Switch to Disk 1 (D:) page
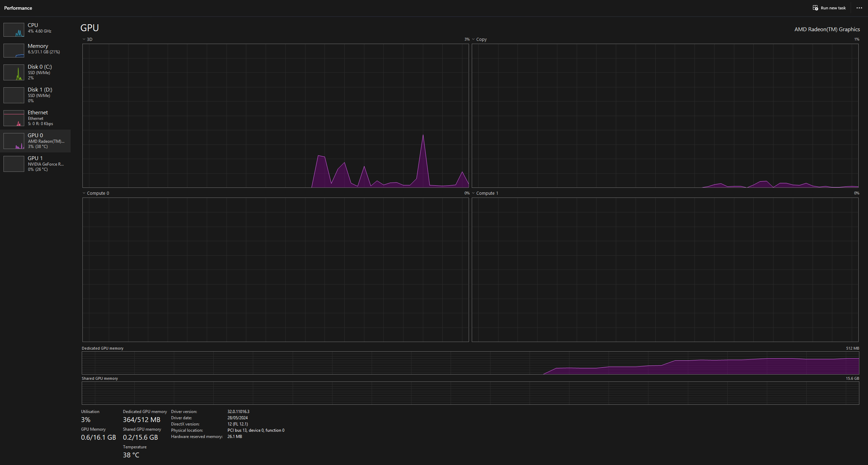 pyautogui.click(x=35, y=95)
